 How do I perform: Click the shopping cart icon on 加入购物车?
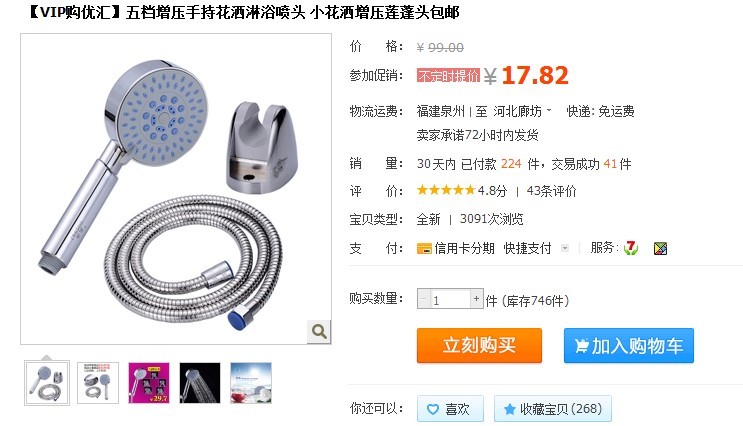click(581, 346)
